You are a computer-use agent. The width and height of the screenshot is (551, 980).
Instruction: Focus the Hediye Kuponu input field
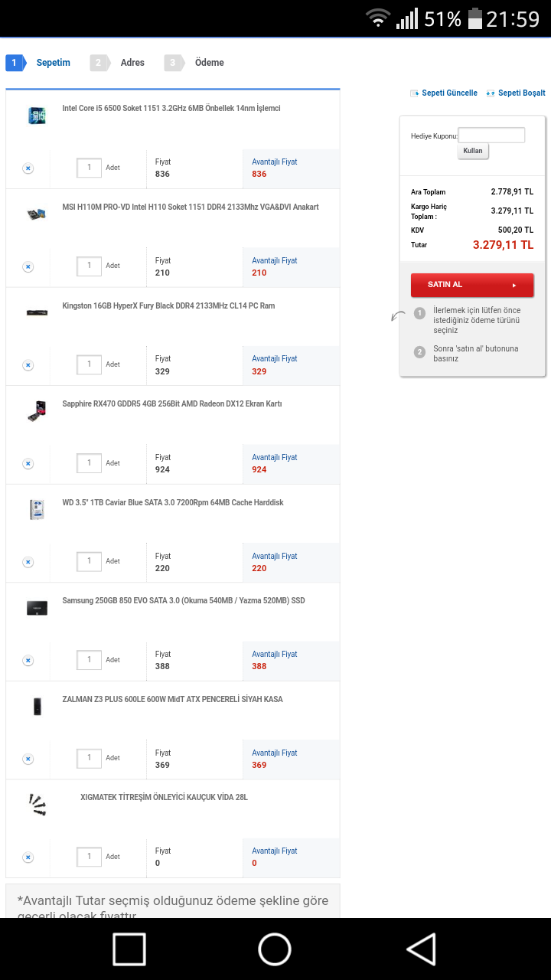click(x=491, y=136)
